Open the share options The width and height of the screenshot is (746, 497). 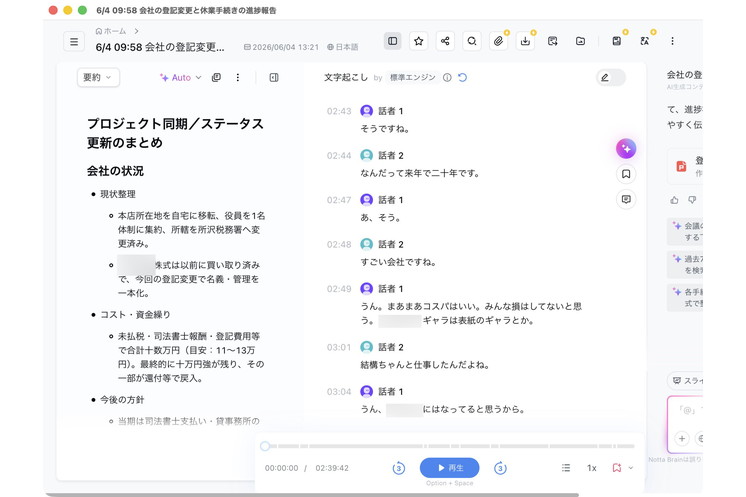[x=445, y=41]
